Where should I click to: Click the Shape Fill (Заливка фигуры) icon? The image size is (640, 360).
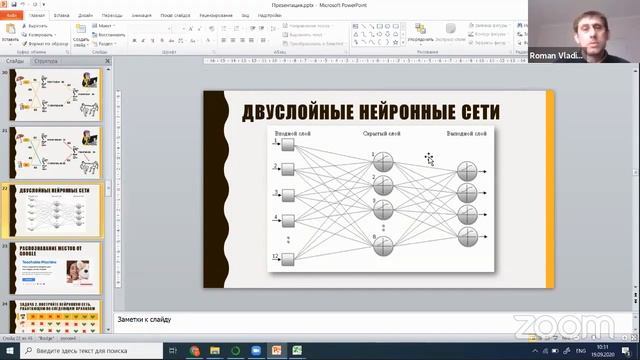[471, 26]
